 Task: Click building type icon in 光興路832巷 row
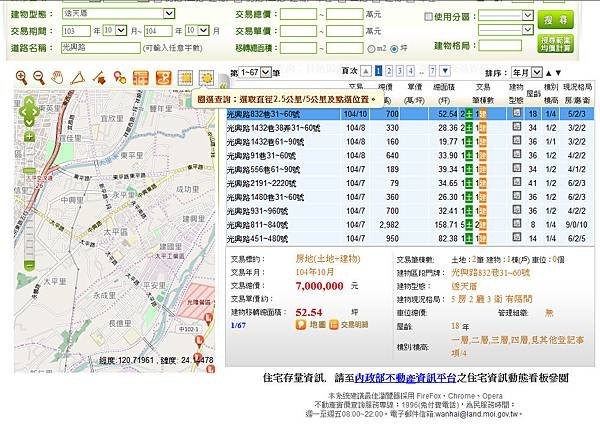517,113
